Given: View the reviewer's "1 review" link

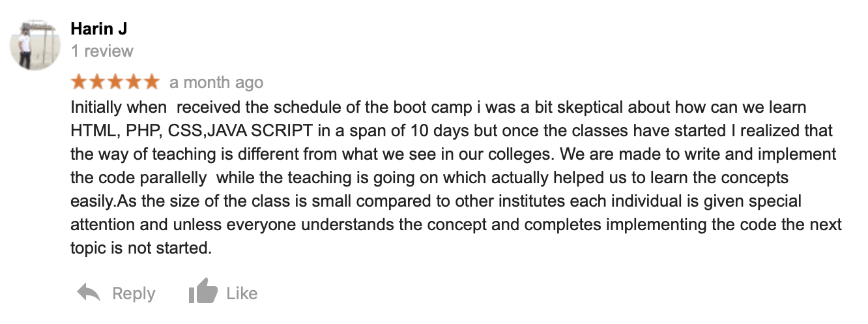Looking at the screenshot, I should (x=102, y=51).
